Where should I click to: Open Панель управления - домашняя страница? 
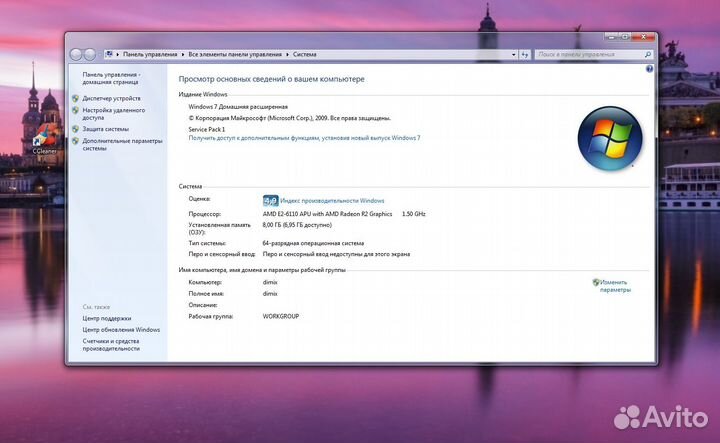pyautogui.click(x=111, y=78)
